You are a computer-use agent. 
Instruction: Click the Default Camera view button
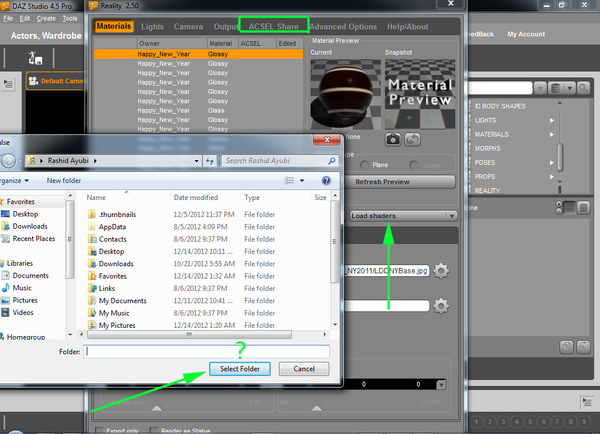tap(55, 81)
